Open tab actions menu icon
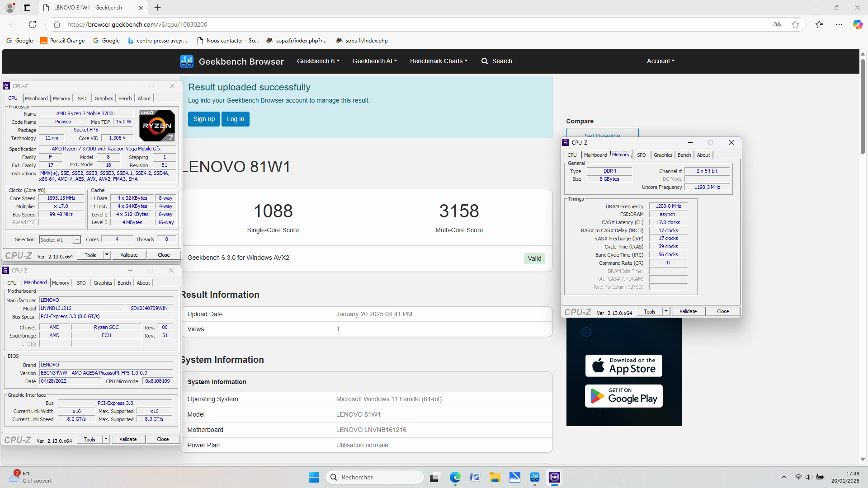 pos(27,8)
